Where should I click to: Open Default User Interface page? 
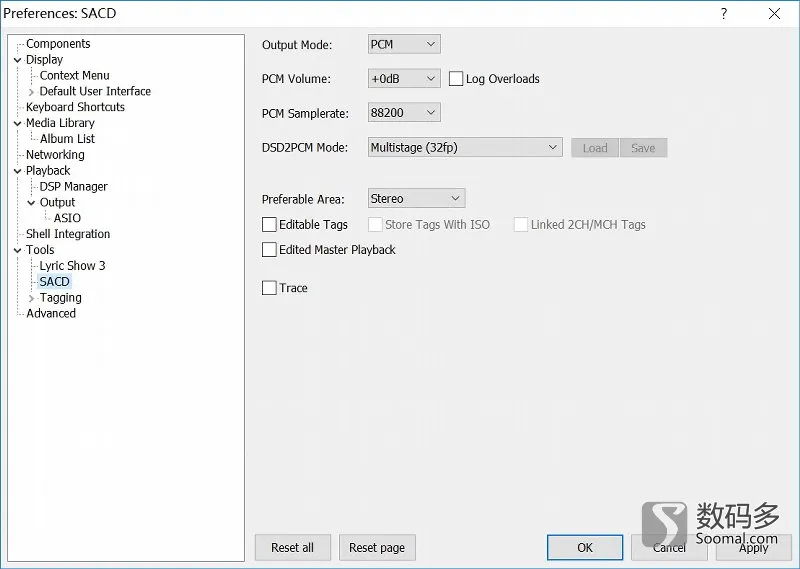pyautogui.click(x=95, y=91)
